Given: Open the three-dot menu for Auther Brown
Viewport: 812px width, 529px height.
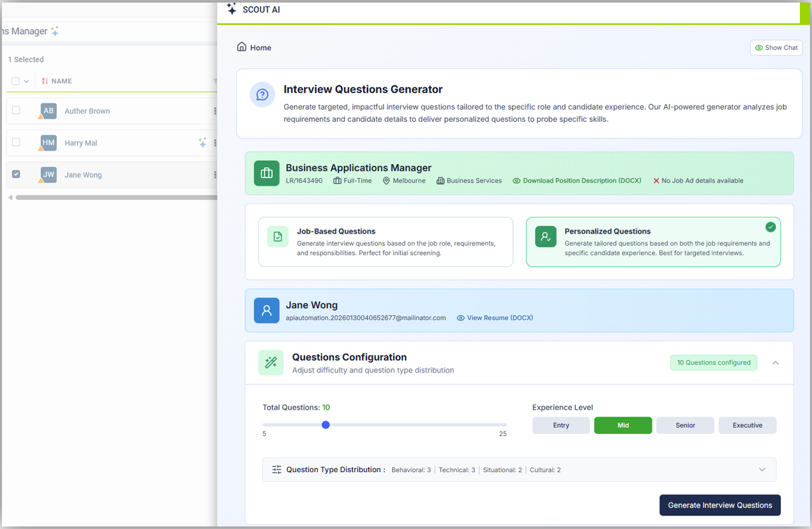Looking at the screenshot, I should 215,111.
